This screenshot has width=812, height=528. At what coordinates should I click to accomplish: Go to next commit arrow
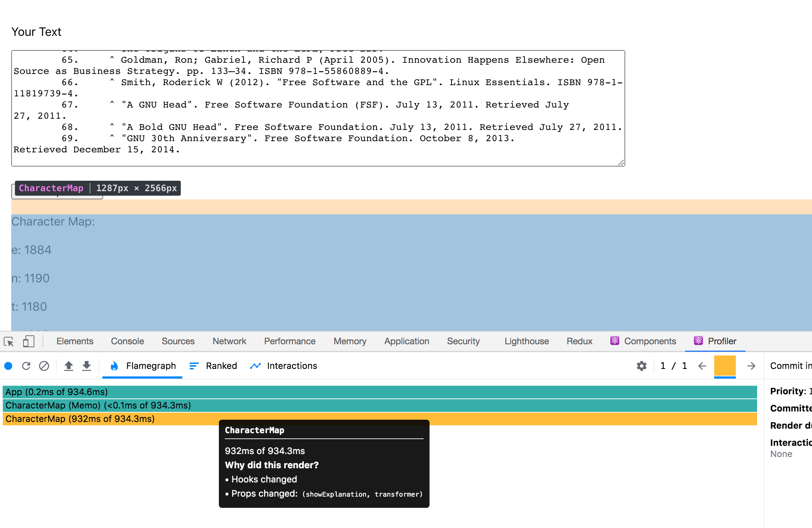751,366
